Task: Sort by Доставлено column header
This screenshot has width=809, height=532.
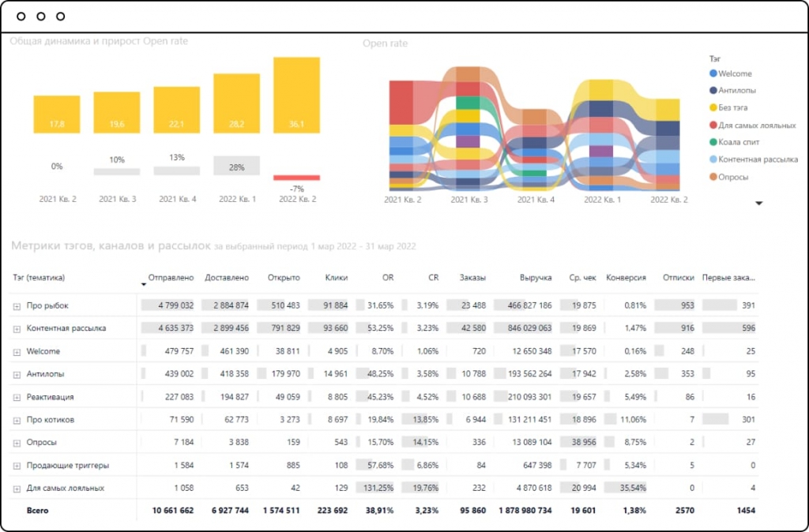Action: [227, 277]
